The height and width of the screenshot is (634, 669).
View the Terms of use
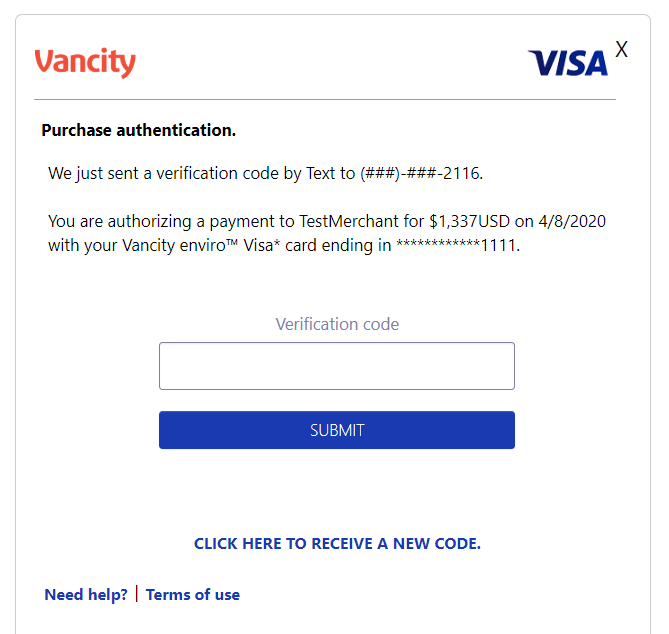pyautogui.click(x=193, y=595)
